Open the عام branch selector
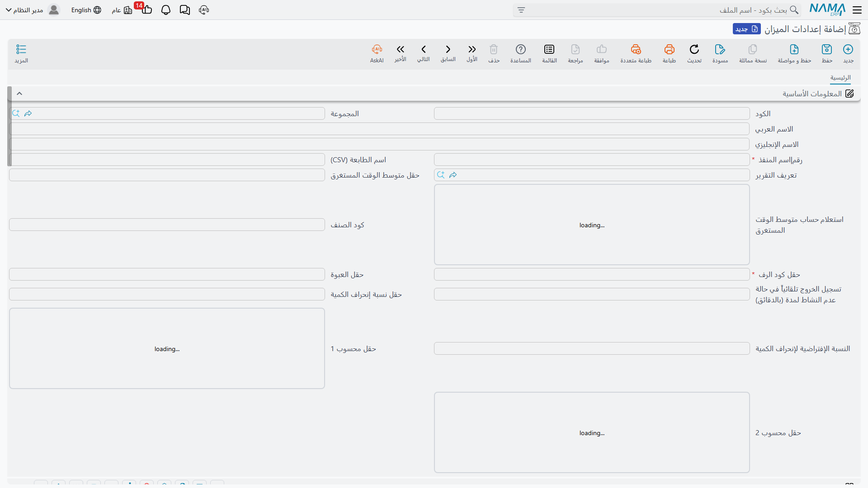868x488 pixels. click(x=122, y=10)
